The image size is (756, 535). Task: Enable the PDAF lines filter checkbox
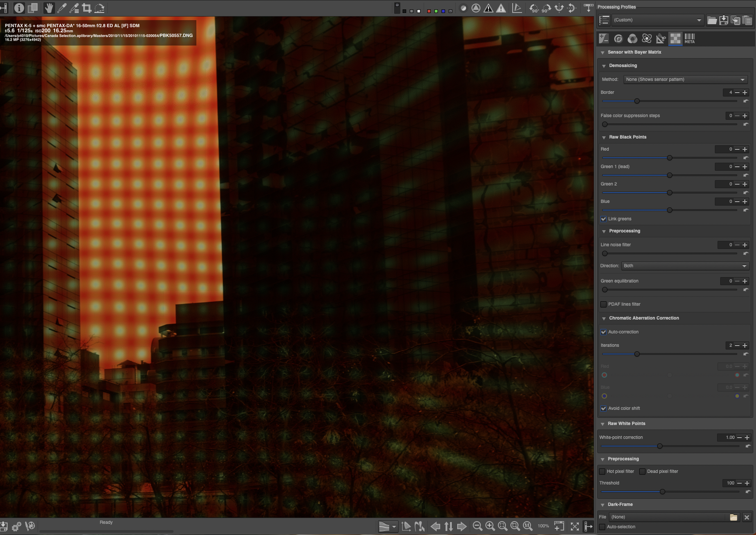pos(603,304)
